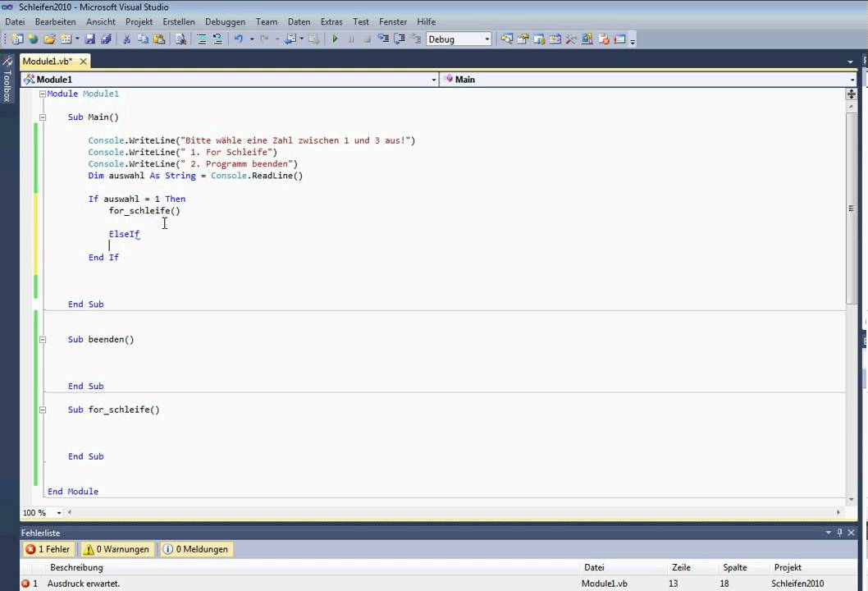
Task: Open the Toolbox wrench-and-hammer toolbar icon
Action: coord(571,39)
